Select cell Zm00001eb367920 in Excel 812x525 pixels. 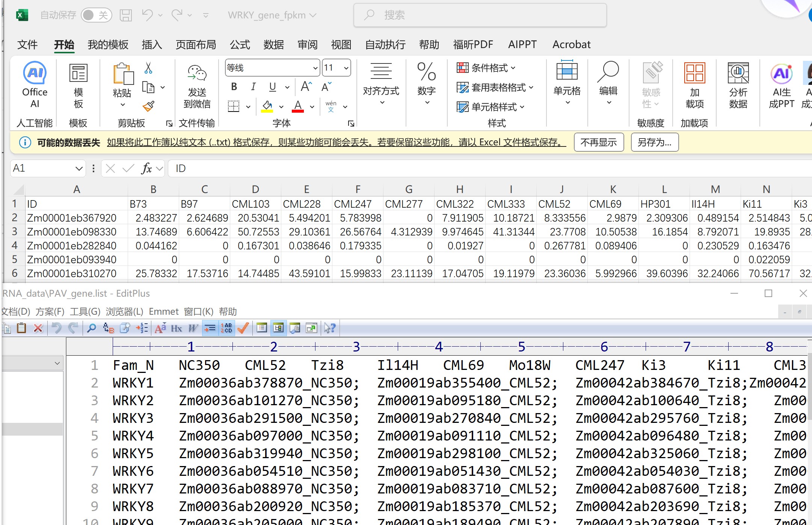coord(77,218)
